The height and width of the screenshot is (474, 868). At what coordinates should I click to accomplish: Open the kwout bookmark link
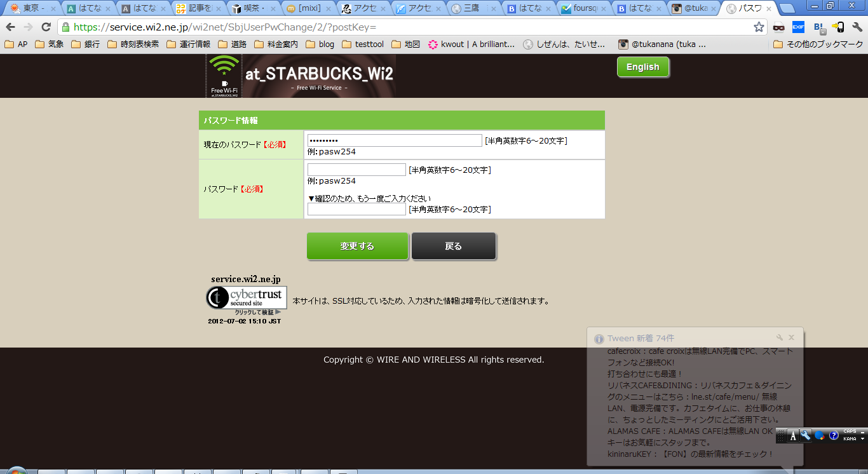pyautogui.click(x=471, y=44)
